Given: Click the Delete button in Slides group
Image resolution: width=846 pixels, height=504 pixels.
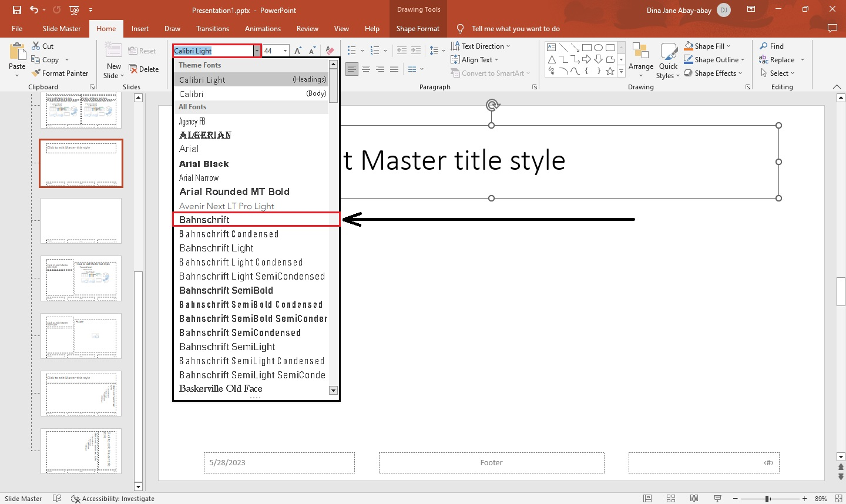Looking at the screenshot, I should 145,69.
